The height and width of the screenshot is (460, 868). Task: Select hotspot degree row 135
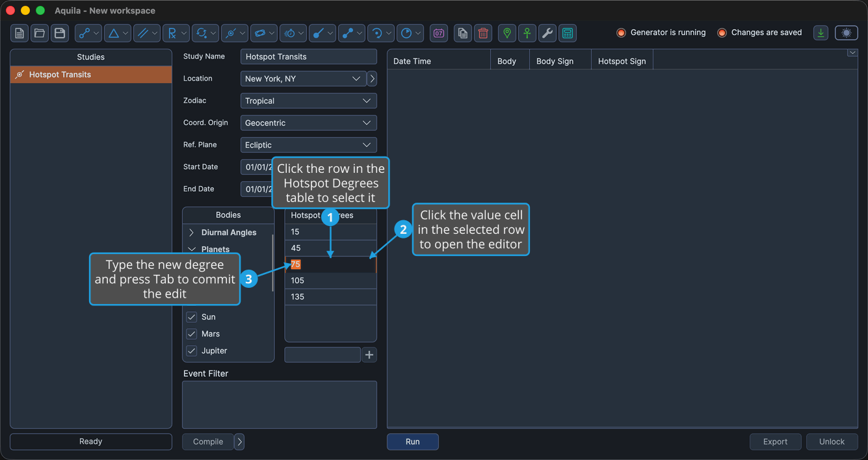[x=331, y=297]
